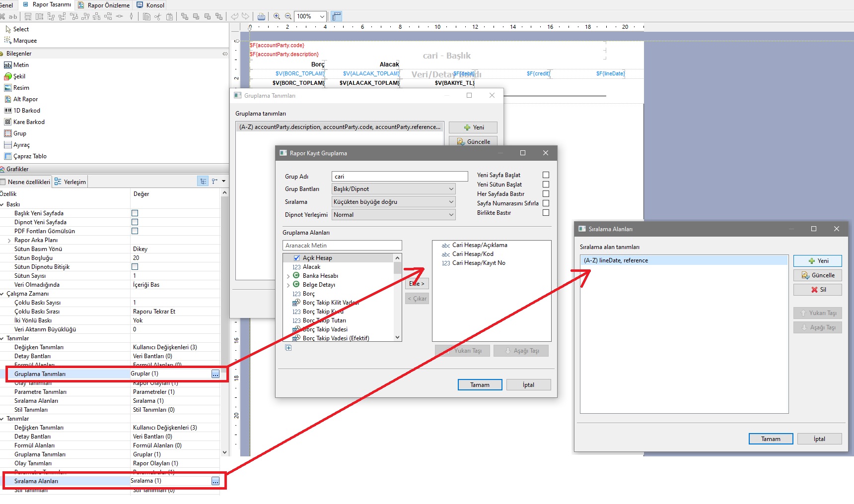Check PDF Fontları Gömülsün property box
Screen dimensions: 854x504
point(135,231)
